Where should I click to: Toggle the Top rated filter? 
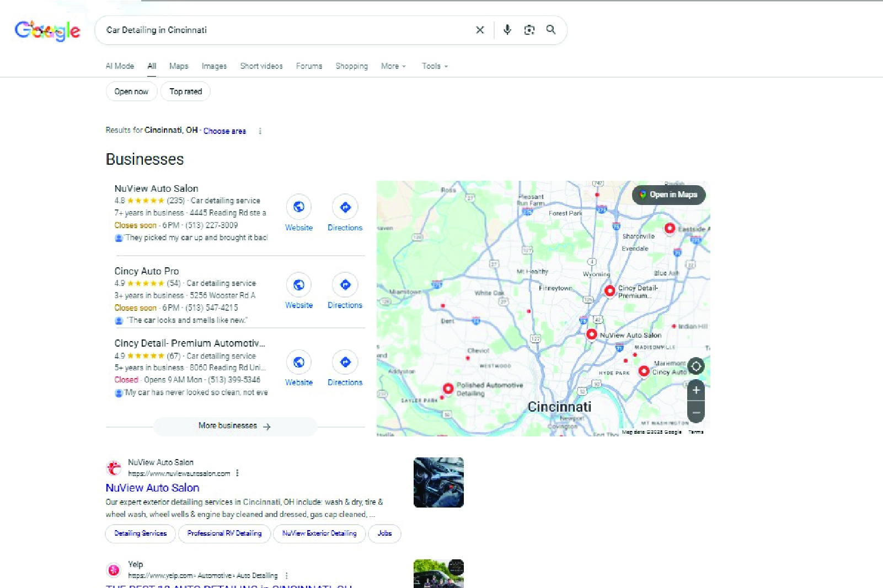[x=185, y=91]
